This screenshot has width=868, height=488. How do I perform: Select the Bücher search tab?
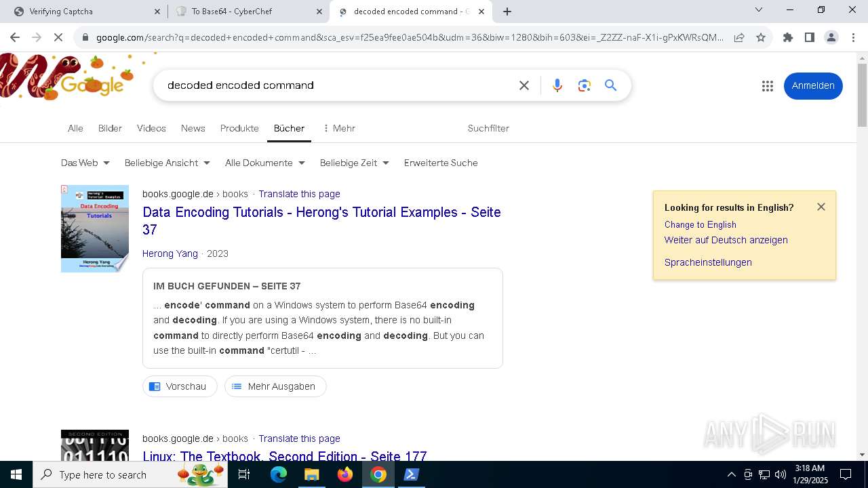[x=289, y=128]
